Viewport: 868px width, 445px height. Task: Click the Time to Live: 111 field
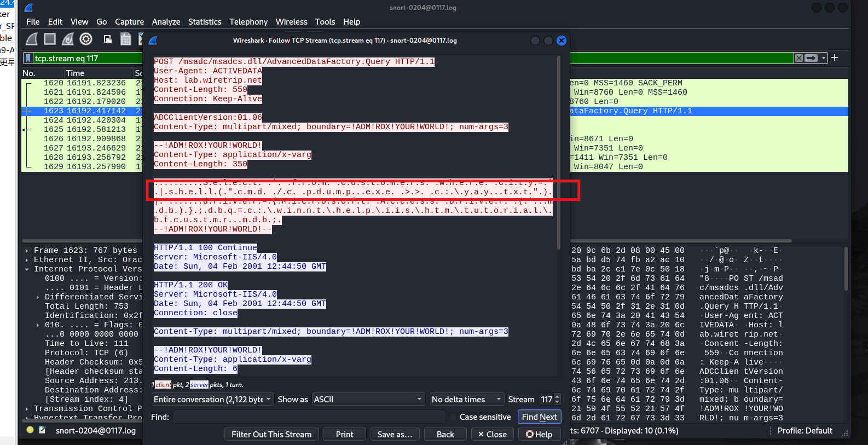(86, 344)
